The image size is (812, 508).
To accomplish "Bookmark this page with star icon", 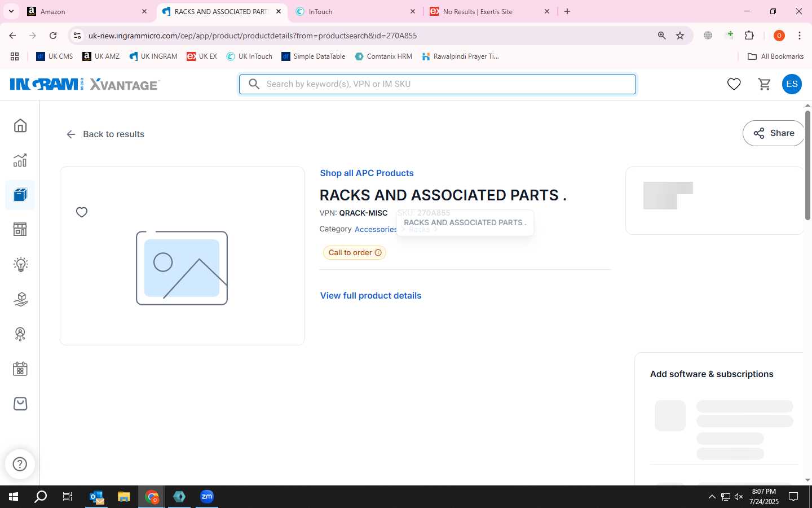I will (680, 36).
